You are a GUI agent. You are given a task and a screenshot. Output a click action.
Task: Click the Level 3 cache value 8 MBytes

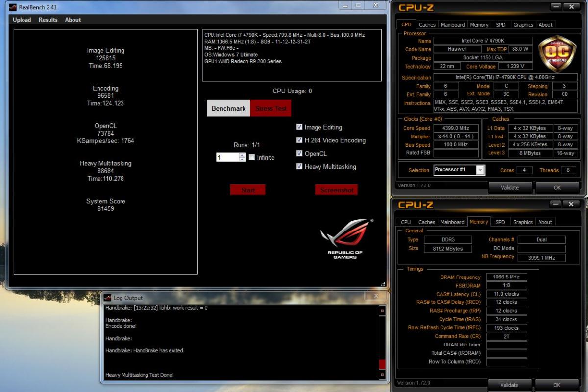pyautogui.click(x=531, y=153)
